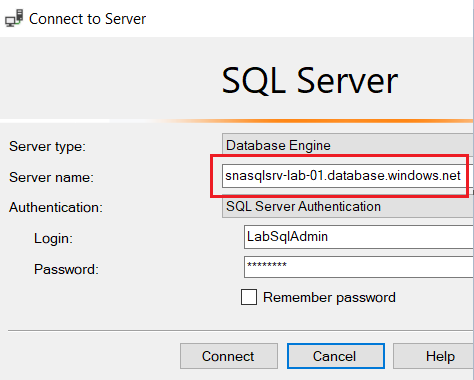
Task: Click the Connect to Server window icon
Action: [14, 18]
